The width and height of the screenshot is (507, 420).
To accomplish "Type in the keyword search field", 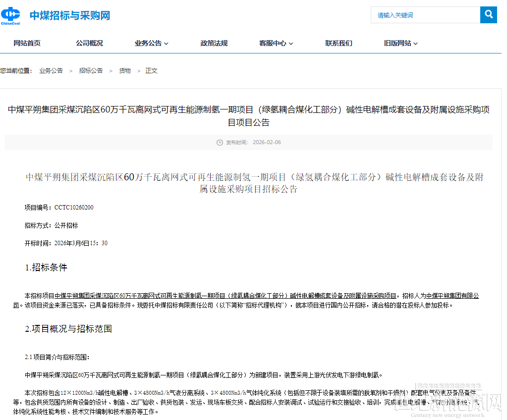I will click(425, 15).
